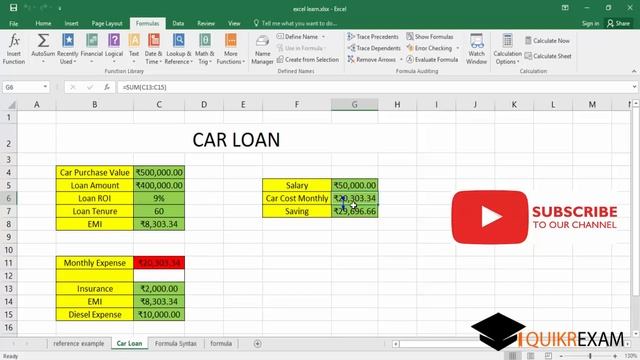Viewport: 640px width, 360px height.
Task: Click Remove Arrows
Action: [371, 60]
